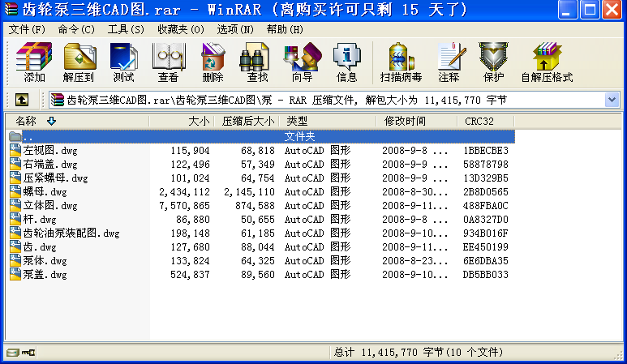Expand the archive path dropdown
The height and width of the screenshot is (364, 627).
[612, 100]
